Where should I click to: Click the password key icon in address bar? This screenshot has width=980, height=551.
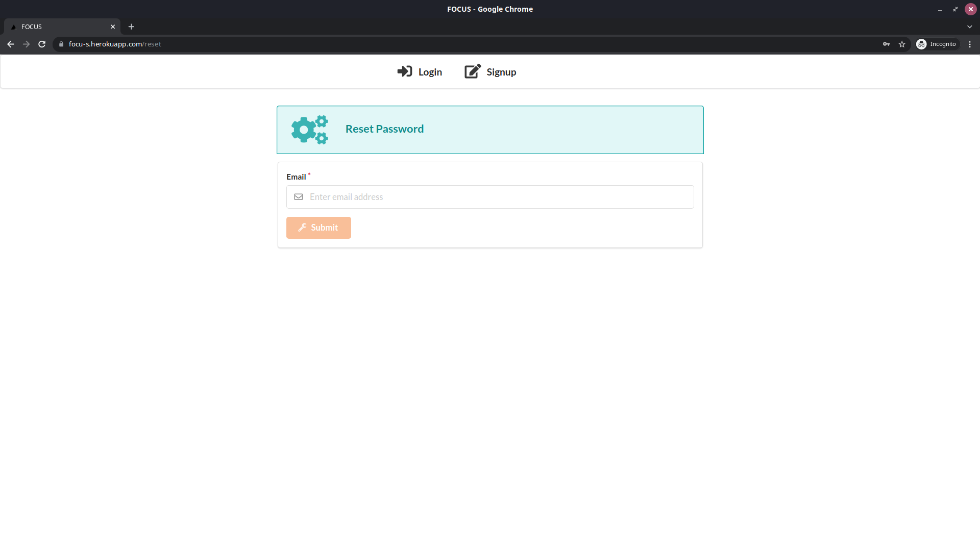pyautogui.click(x=886, y=44)
